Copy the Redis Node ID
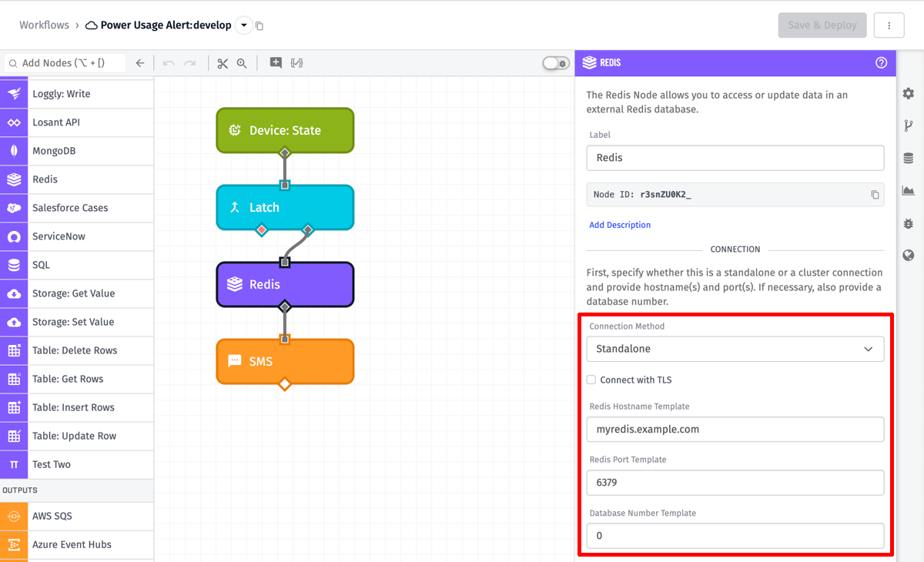 tap(875, 195)
